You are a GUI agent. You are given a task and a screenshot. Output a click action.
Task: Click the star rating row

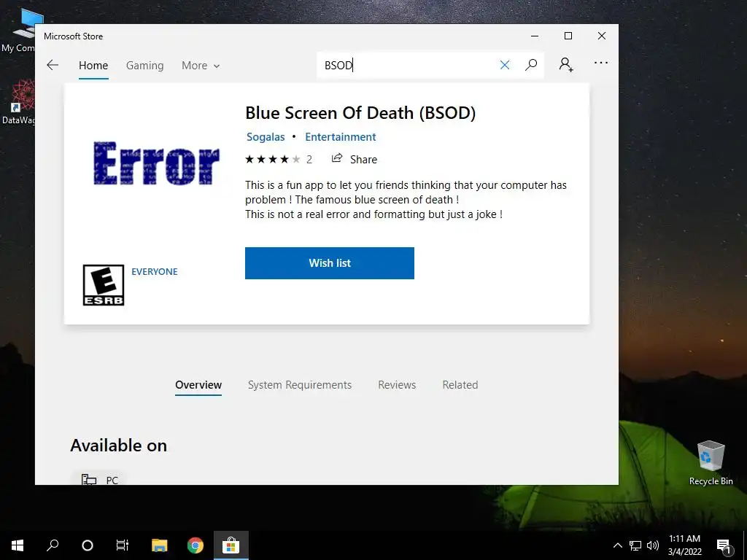pyautogui.click(x=273, y=159)
